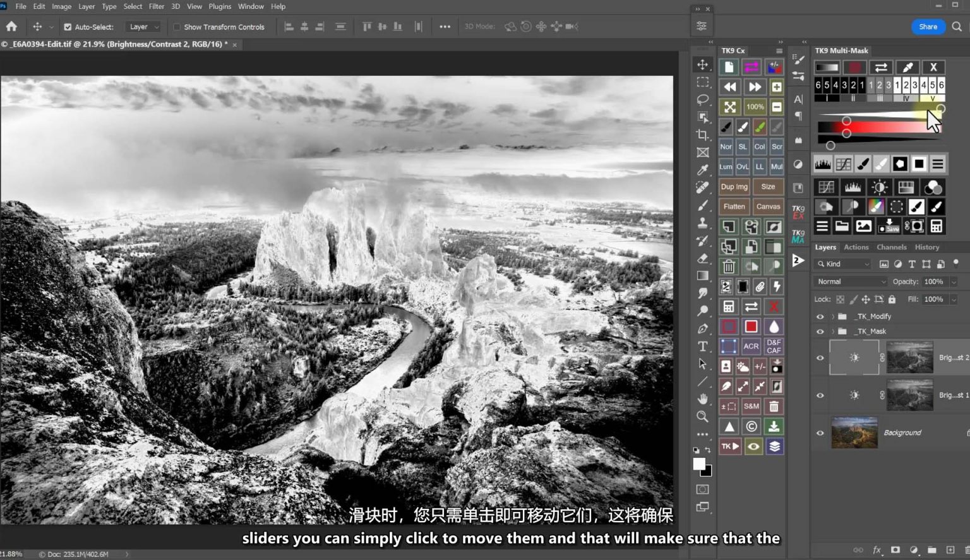This screenshot has height=560, width=970.
Task: Switch to the Channels tab
Action: click(x=891, y=247)
